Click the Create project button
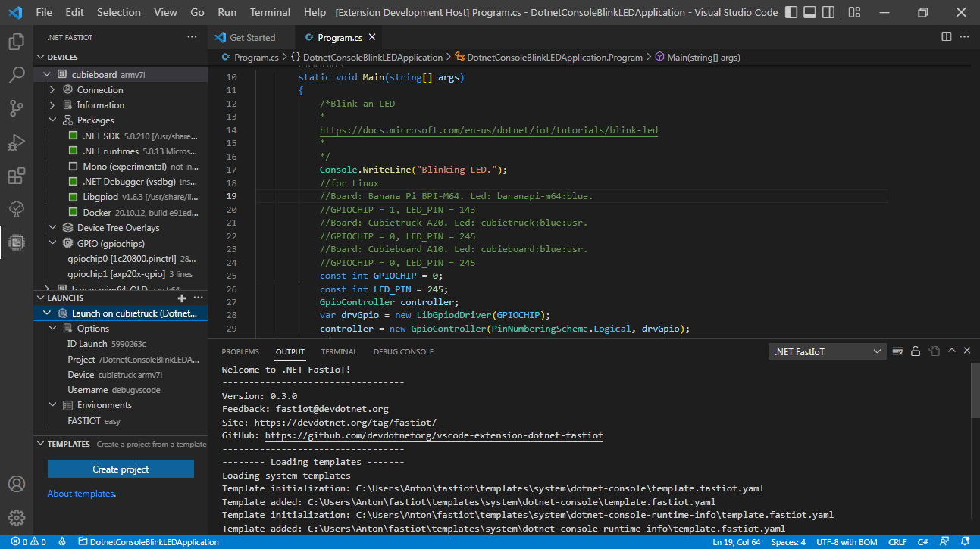The width and height of the screenshot is (980, 549). pos(121,469)
